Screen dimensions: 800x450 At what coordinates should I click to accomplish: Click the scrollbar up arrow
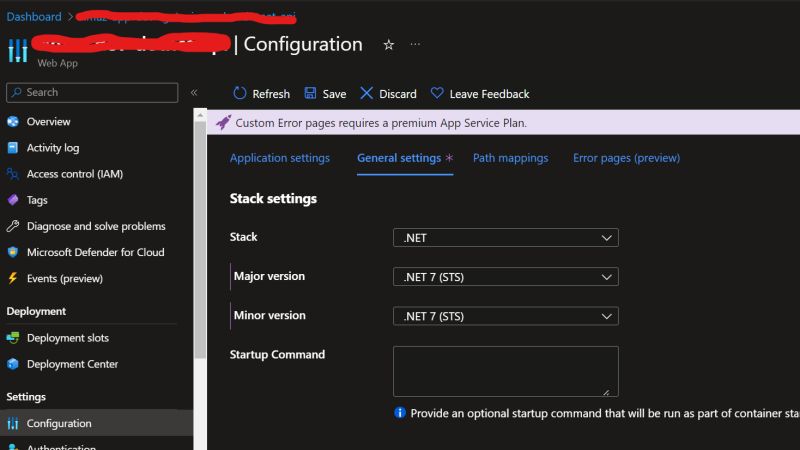coord(200,115)
